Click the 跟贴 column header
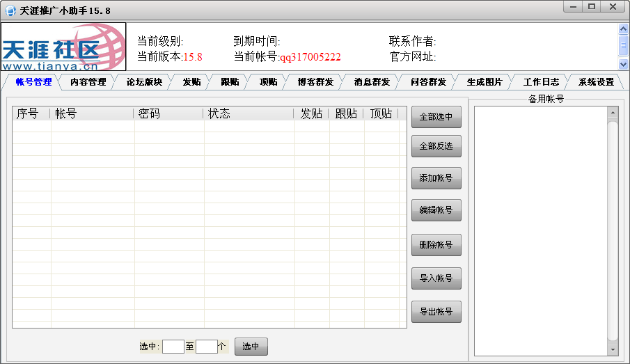630x364 pixels. (346, 113)
